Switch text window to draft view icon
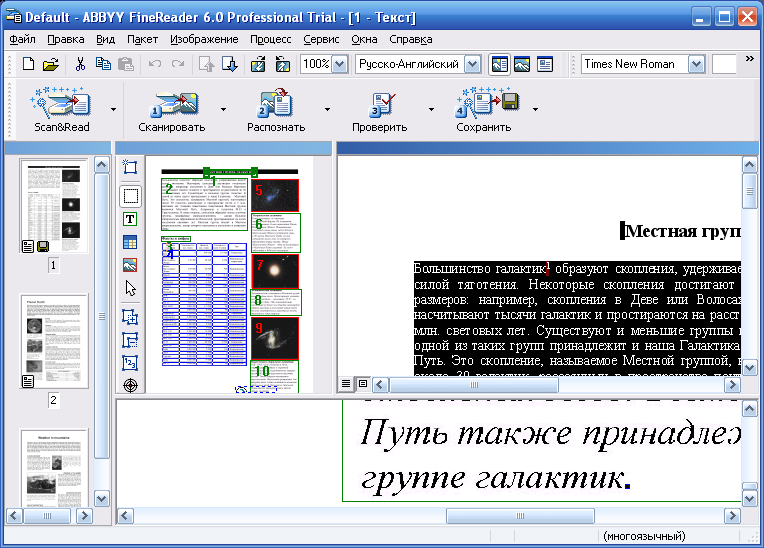 [346, 384]
